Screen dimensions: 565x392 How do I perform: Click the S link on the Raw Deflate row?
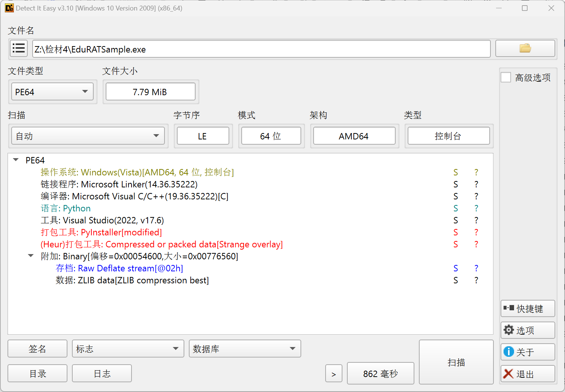456,268
